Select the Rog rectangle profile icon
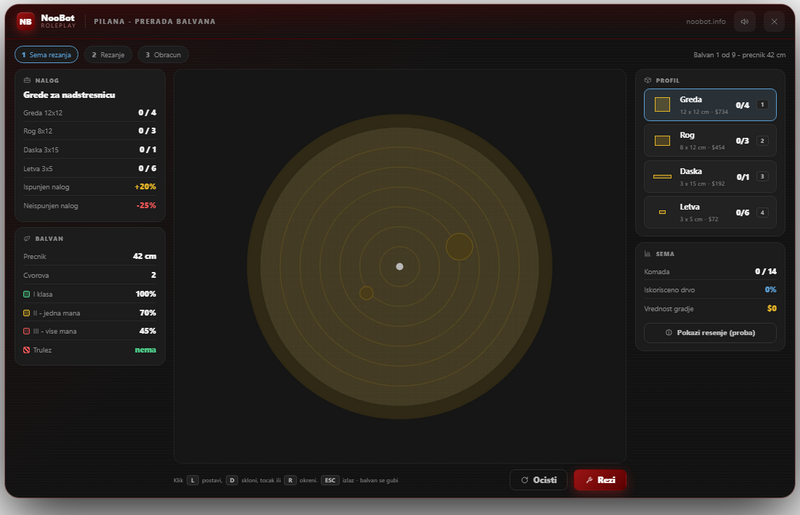The image size is (800, 515). (x=662, y=141)
